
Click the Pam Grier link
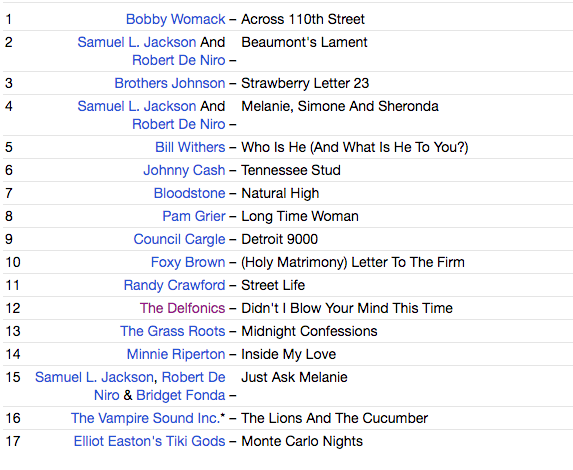194,216
